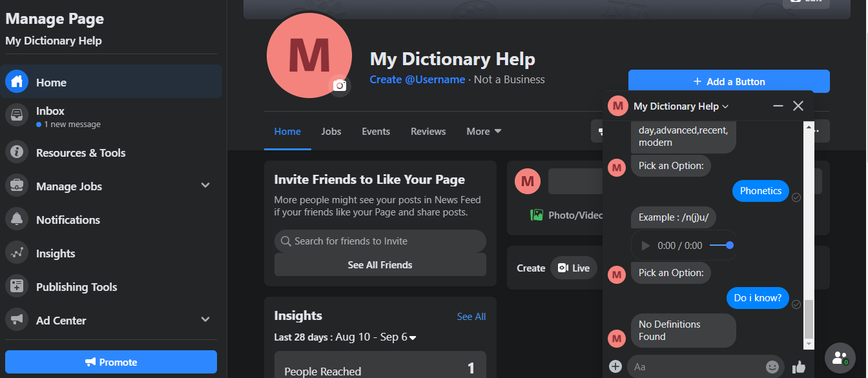This screenshot has width=868, height=378.
Task: Click the 'Do i know?' message bubble
Action: pos(758,297)
